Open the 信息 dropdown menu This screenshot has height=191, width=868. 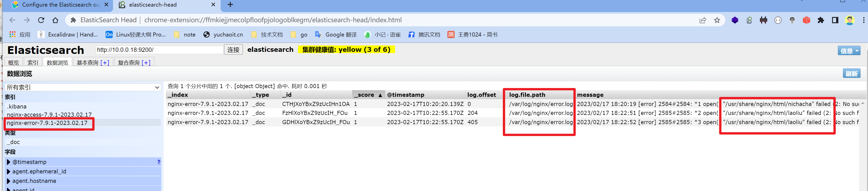(849, 51)
